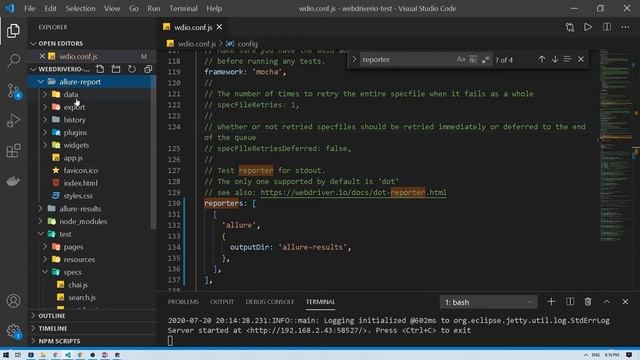Open the Search view in activity bar

point(13,60)
